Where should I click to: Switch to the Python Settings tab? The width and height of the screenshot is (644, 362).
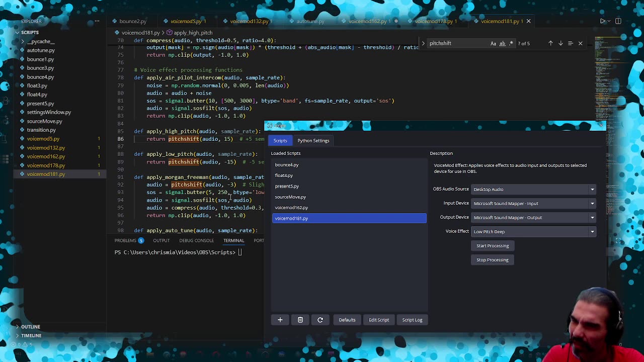[313, 141]
